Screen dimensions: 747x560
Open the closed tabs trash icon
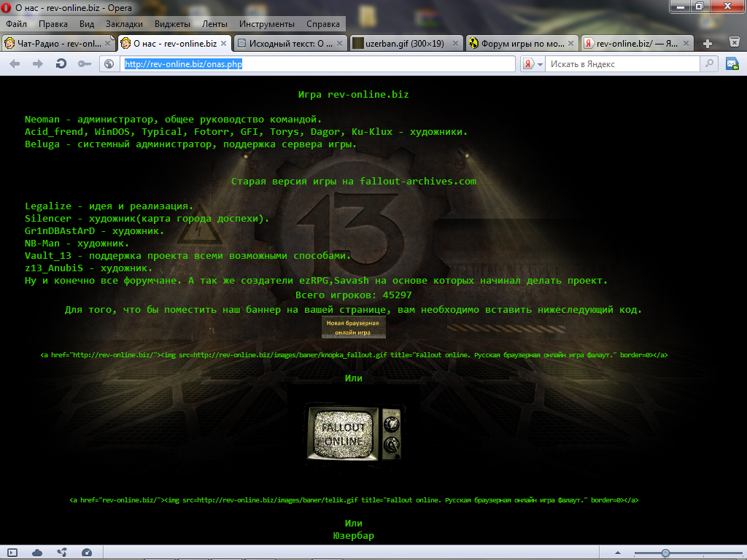[x=734, y=42]
